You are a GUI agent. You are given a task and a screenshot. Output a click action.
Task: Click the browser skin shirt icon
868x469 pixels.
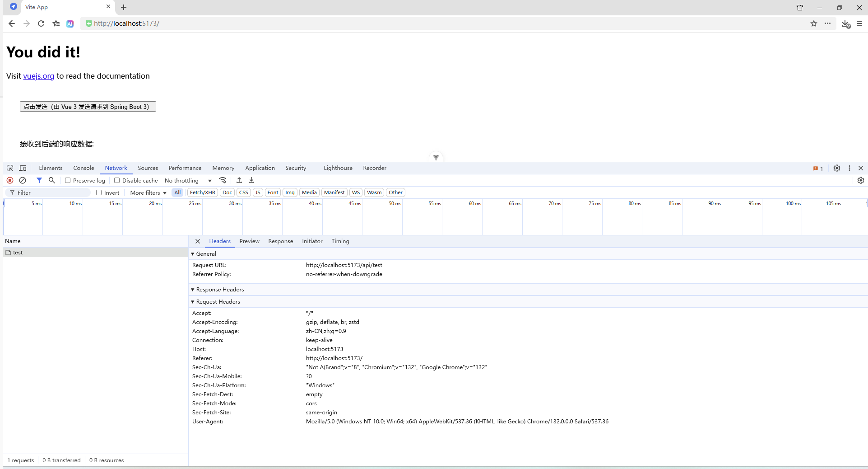point(800,8)
